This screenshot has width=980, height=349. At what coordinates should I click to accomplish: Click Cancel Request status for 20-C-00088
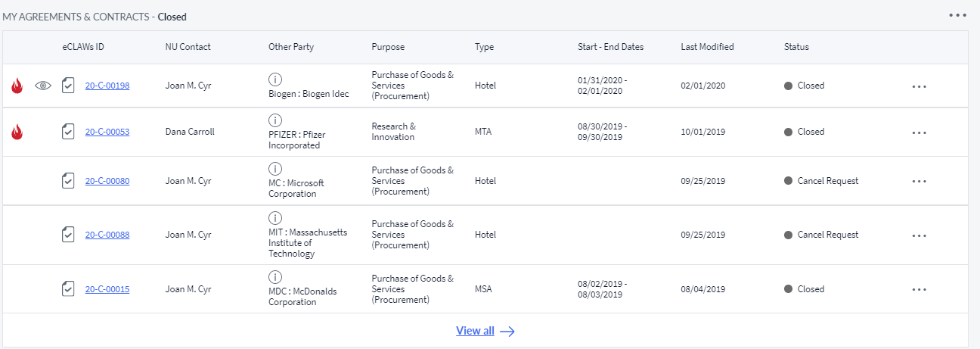click(822, 235)
